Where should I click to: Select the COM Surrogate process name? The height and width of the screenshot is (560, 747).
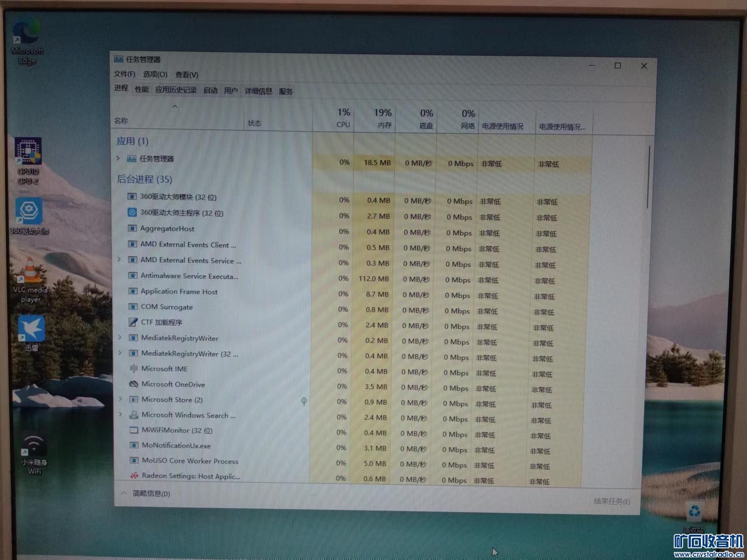[x=167, y=307]
